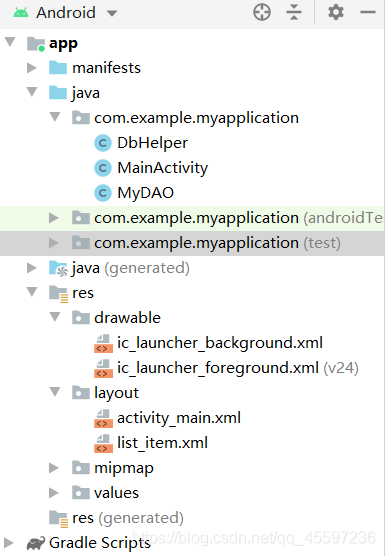Click the Gradle elephant icon

[x=36, y=543]
